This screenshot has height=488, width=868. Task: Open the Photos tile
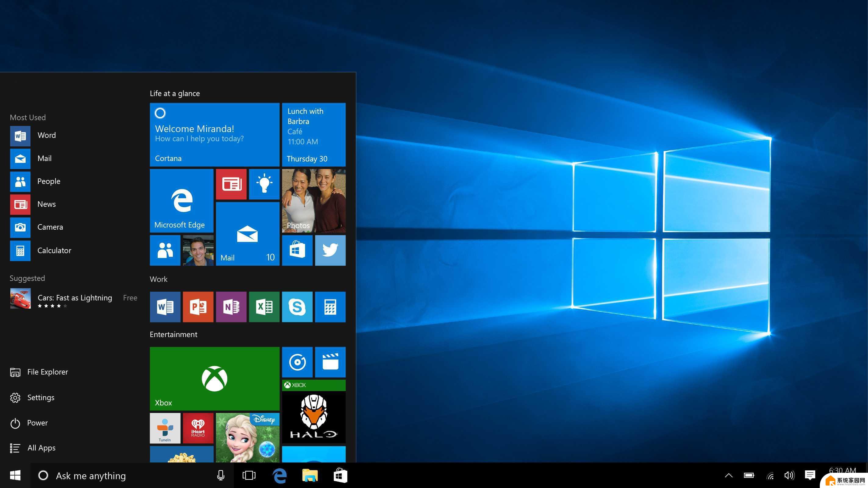[x=314, y=201]
